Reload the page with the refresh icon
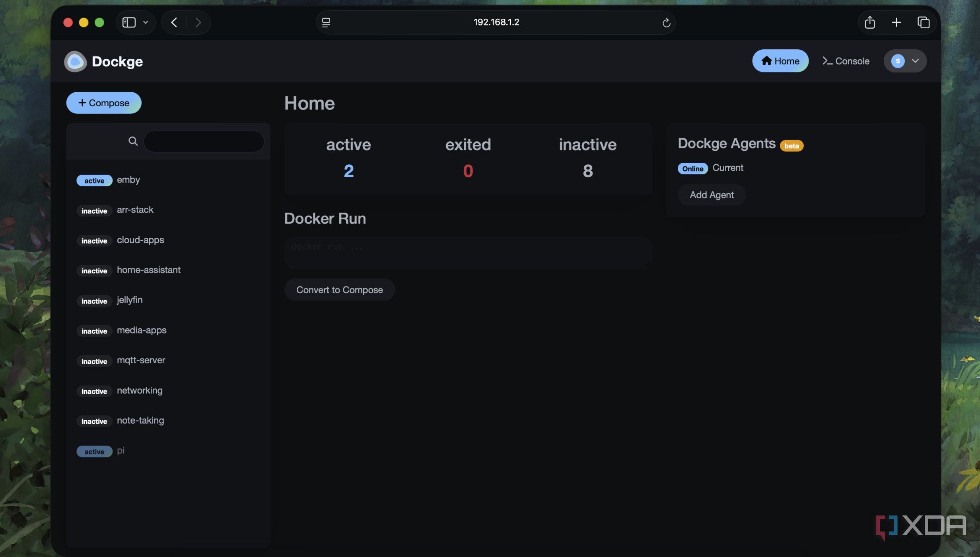The width and height of the screenshot is (980, 557). (666, 23)
